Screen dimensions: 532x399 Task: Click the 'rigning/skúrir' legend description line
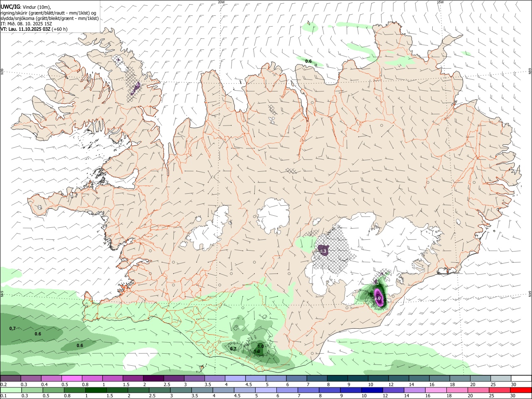point(49,13)
